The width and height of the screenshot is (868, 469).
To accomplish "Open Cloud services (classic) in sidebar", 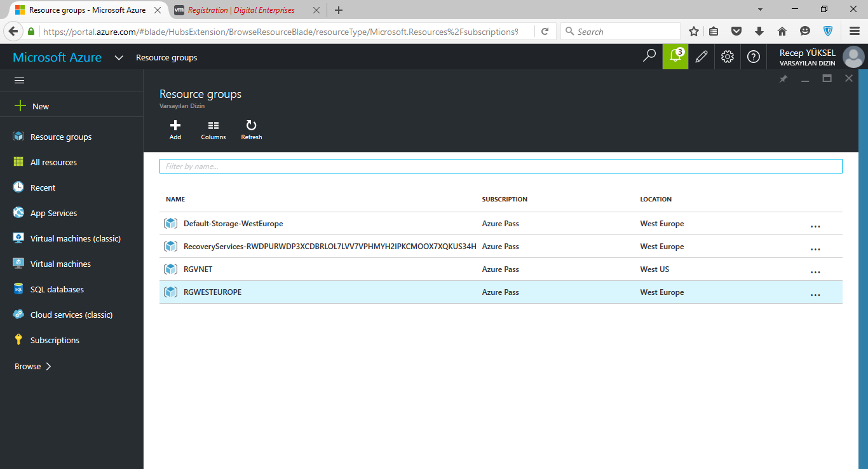I will pos(71,315).
